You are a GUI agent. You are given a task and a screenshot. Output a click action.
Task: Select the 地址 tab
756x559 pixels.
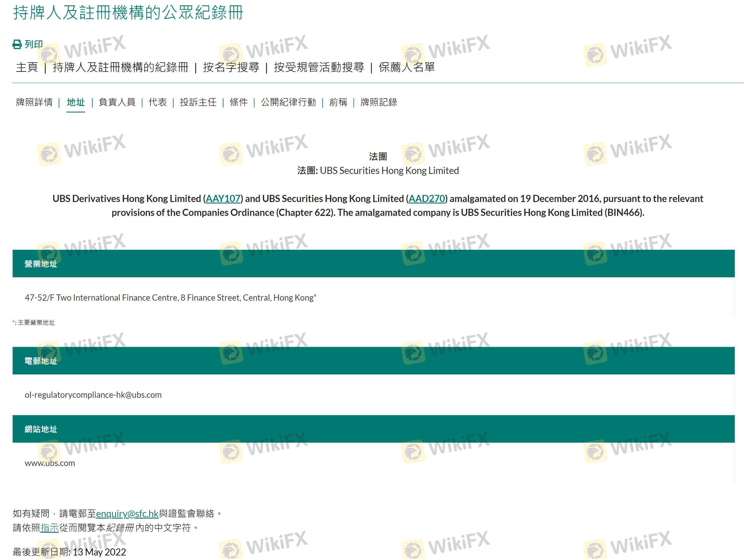click(76, 102)
